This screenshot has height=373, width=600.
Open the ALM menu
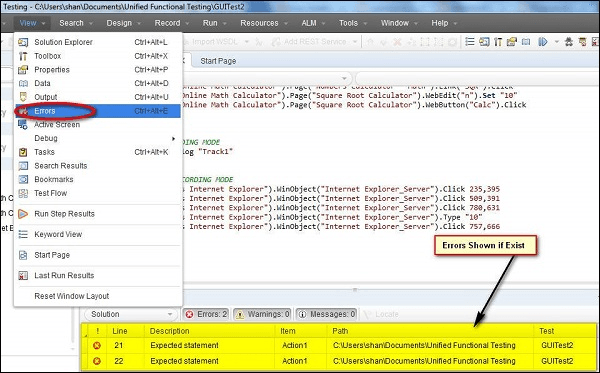(313, 23)
